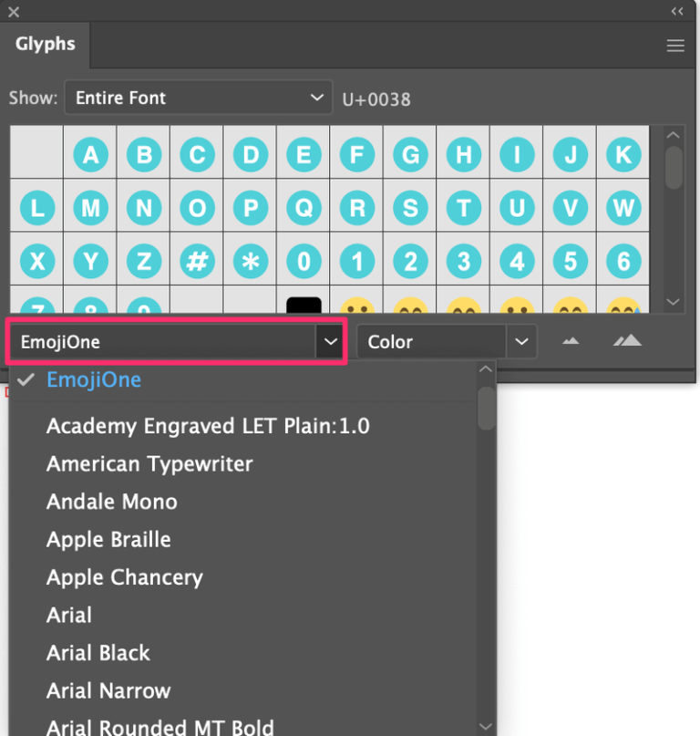Switch to the Glyphs tab

click(44, 44)
